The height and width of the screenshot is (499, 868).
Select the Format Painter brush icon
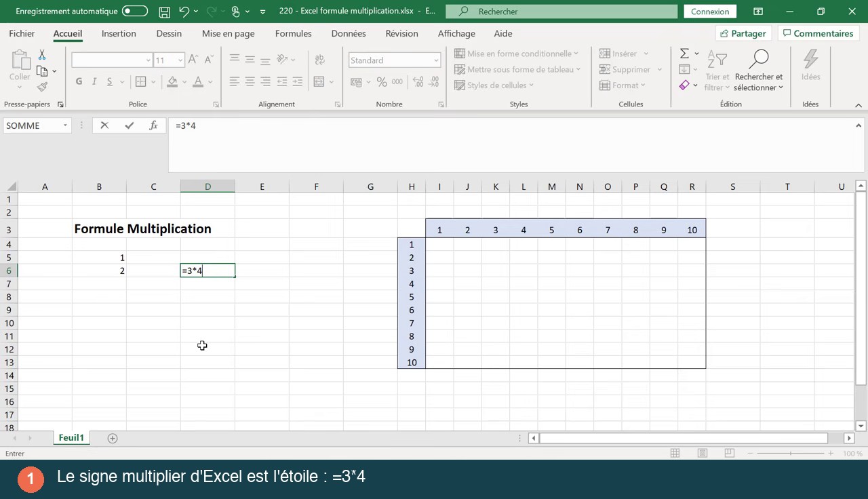(x=42, y=87)
